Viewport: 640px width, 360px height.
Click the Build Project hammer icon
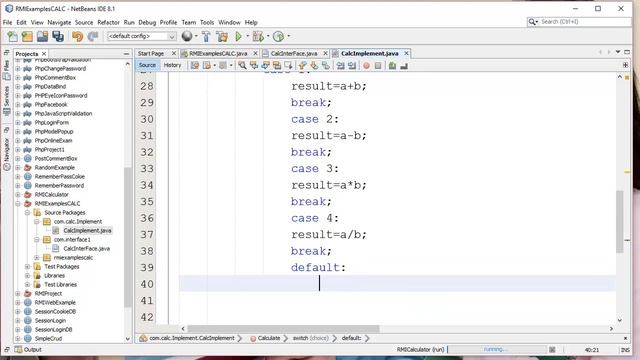[x=206, y=36]
